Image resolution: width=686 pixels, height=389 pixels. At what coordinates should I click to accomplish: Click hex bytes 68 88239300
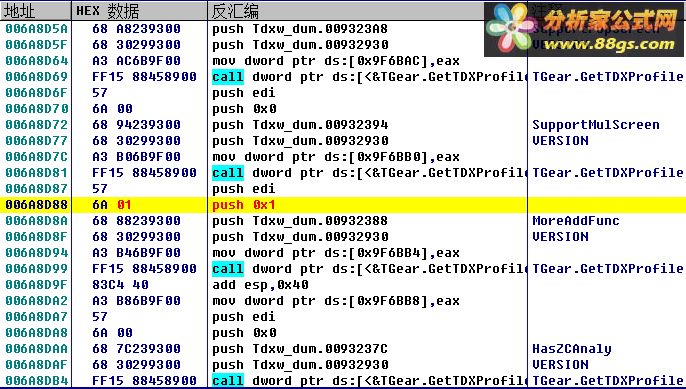tap(136, 221)
